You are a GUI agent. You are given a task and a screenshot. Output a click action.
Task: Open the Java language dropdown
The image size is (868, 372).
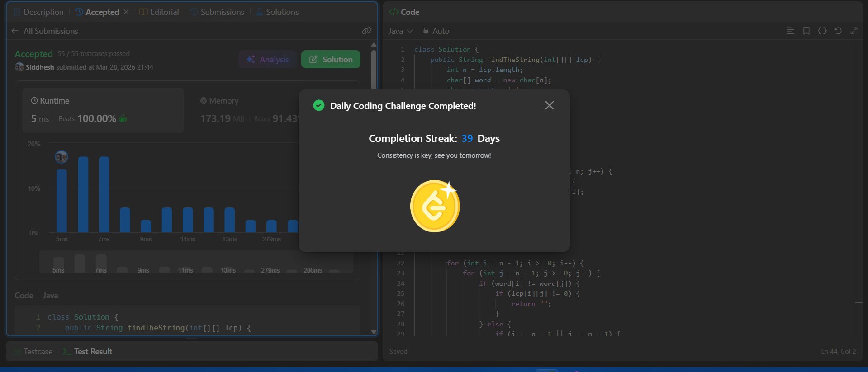click(x=400, y=31)
